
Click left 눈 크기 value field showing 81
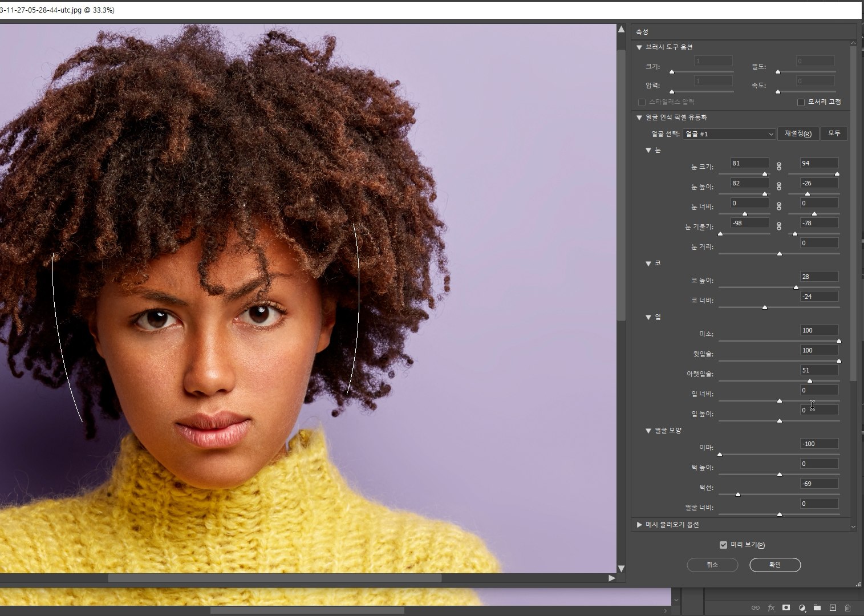749,163
